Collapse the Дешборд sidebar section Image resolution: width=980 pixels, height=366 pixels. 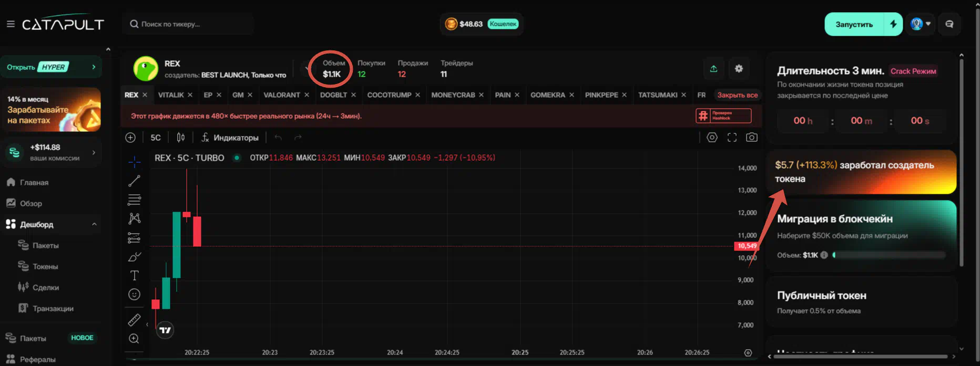pyautogui.click(x=94, y=224)
